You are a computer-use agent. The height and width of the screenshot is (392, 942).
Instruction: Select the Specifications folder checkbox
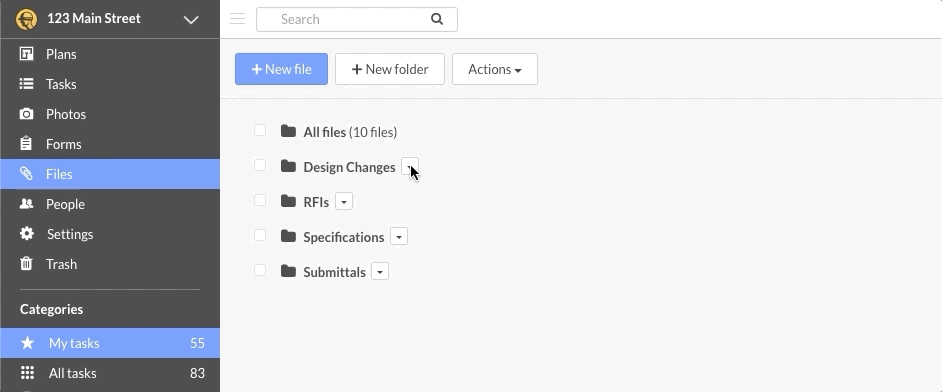coord(260,235)
